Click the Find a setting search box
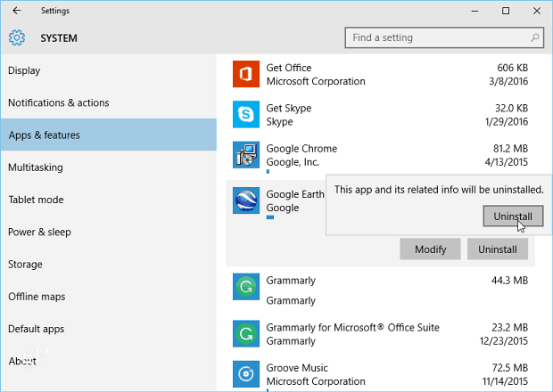 point(444,37)
